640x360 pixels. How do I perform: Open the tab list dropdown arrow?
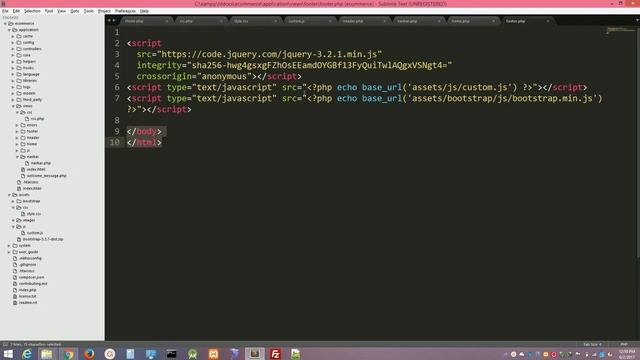click(637, 20)
